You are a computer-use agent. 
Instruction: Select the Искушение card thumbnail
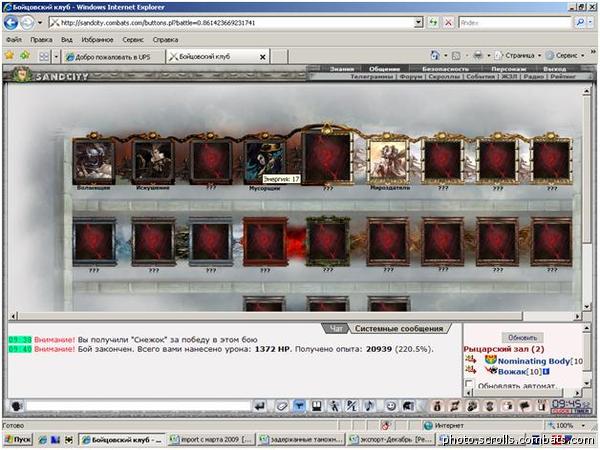coord(153,160)
